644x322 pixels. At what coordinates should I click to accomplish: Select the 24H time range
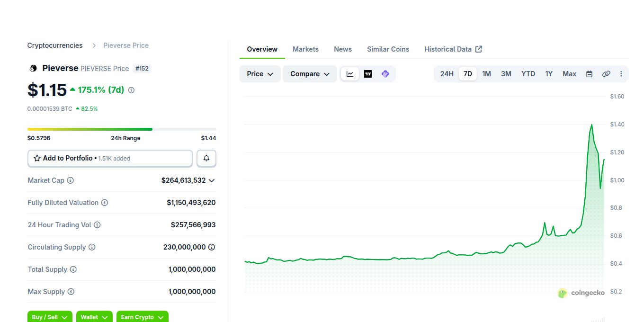[x=447, y=74]
